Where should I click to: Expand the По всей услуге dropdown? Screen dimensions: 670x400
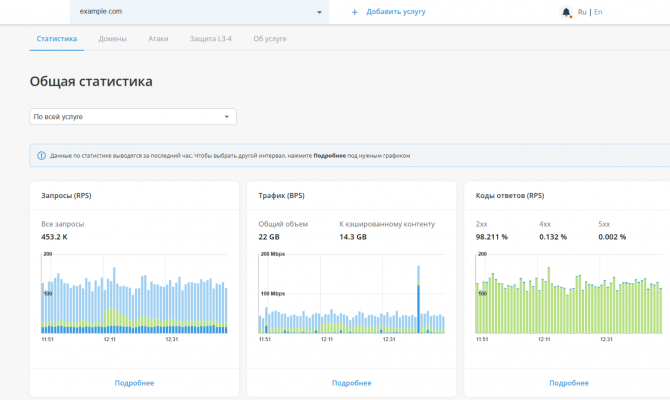pyautogui.click(x=133, y=117)
